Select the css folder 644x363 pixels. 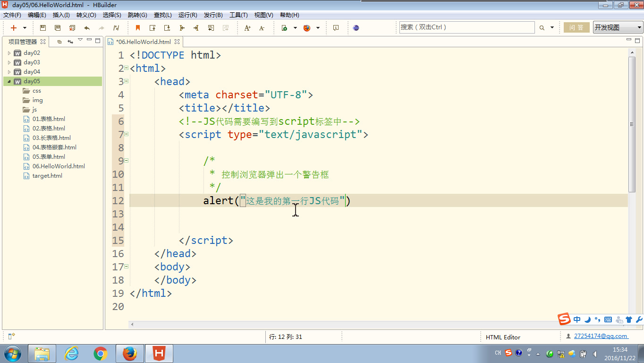click(x=36, y=91)
